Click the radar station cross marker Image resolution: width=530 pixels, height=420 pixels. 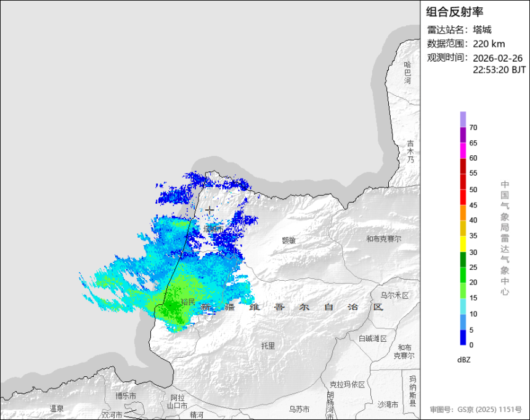(x=210, y=210)
